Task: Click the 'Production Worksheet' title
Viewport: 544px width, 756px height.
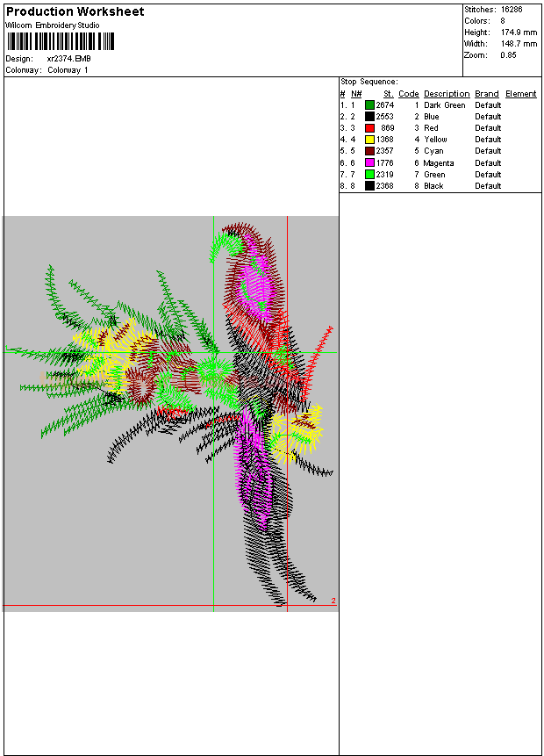Action: (x=75, y=11)
